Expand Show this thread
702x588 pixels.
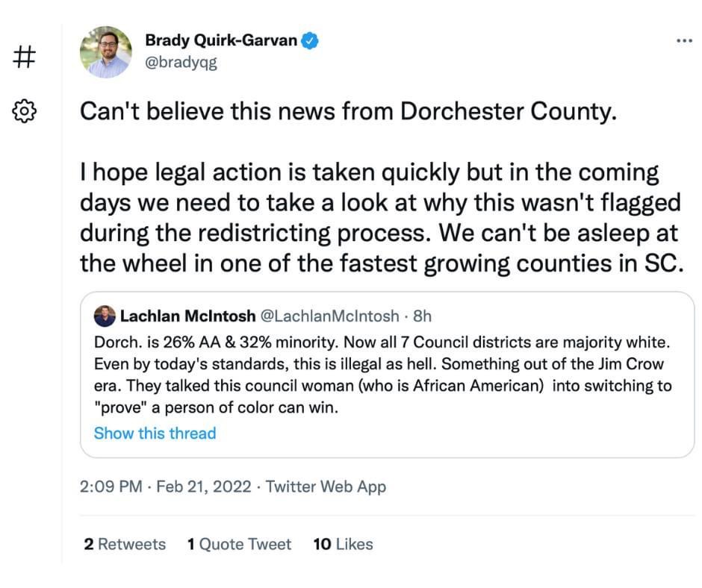click(x=155, y=434)
